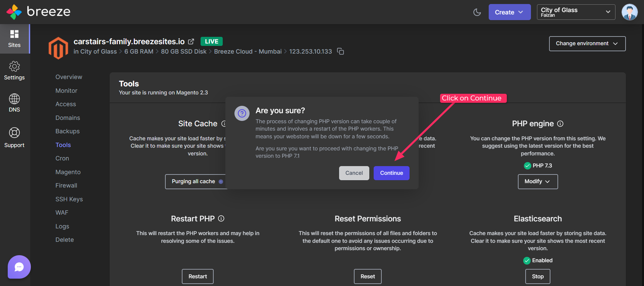Open Settings gear in sidebar
Viewport: 644px width, 286px height.
[14, 71]
